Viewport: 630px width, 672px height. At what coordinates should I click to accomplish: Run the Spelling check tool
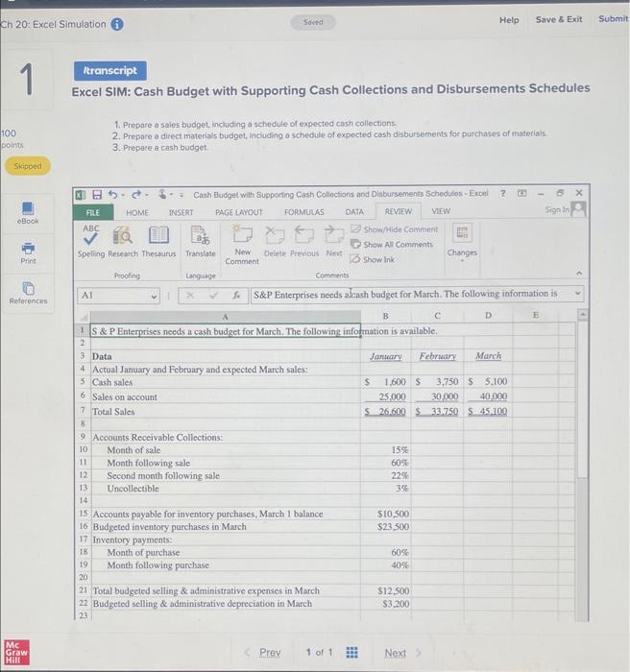(x=91, y=241)
